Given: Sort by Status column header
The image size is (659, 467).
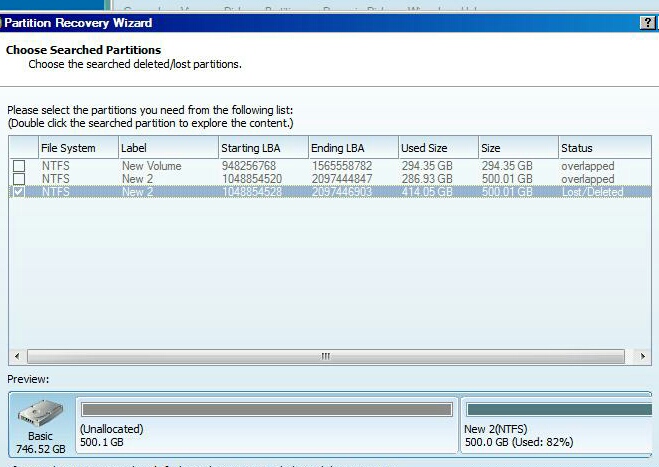Looking at the screenshot, I should [x=605, y=148].
